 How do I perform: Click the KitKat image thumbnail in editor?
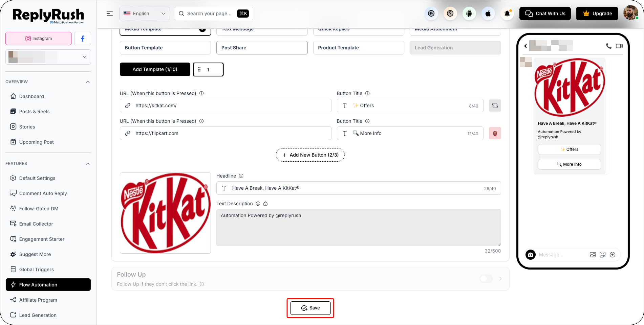(165, 213)
